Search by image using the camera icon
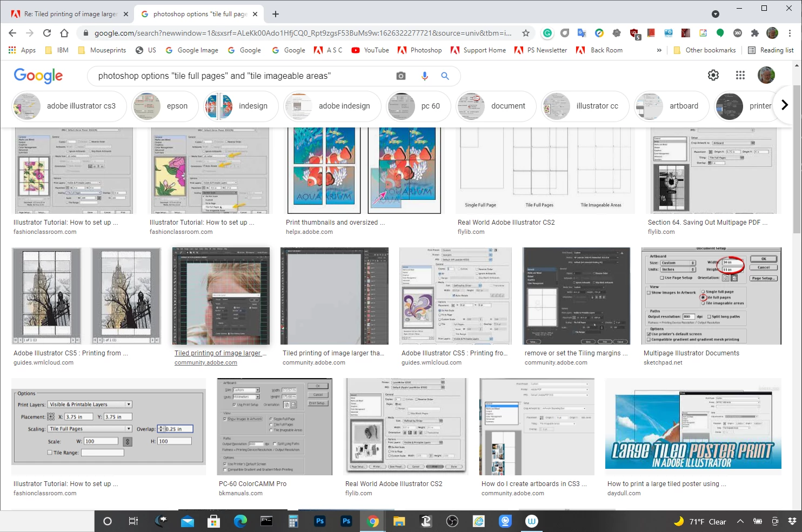This screenshot has height=532, width=802. point(401,76)
